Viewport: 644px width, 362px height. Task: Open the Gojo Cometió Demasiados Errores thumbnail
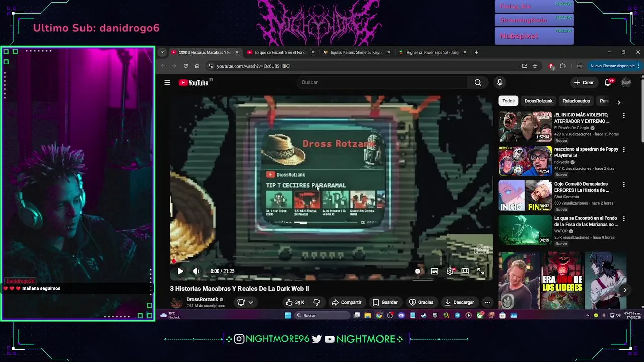525,196
